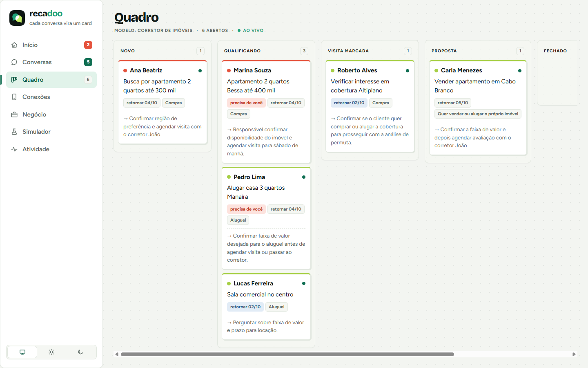
Task: Open Negócio section
Action: [51, 114]
